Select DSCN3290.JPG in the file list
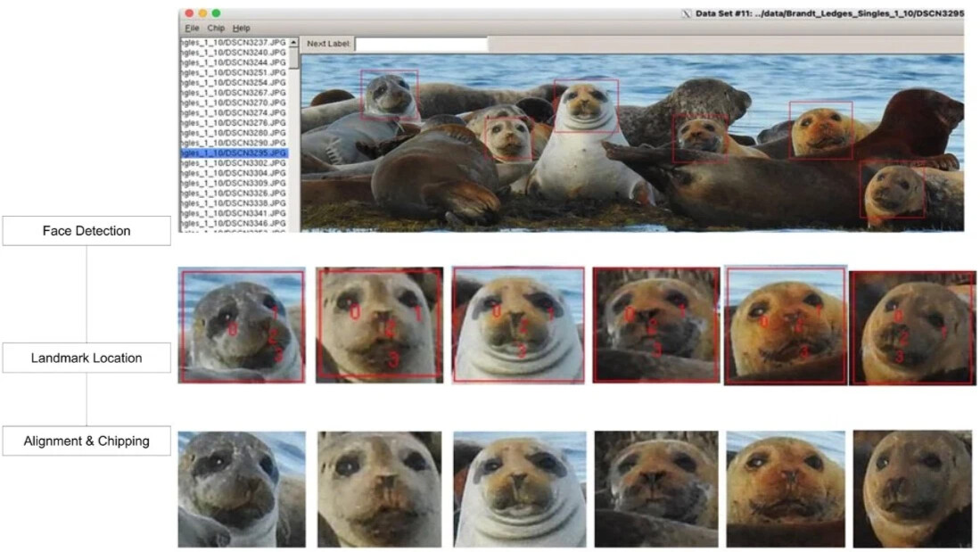Screen dimensions: 980x552 click(x=234, y=144)
